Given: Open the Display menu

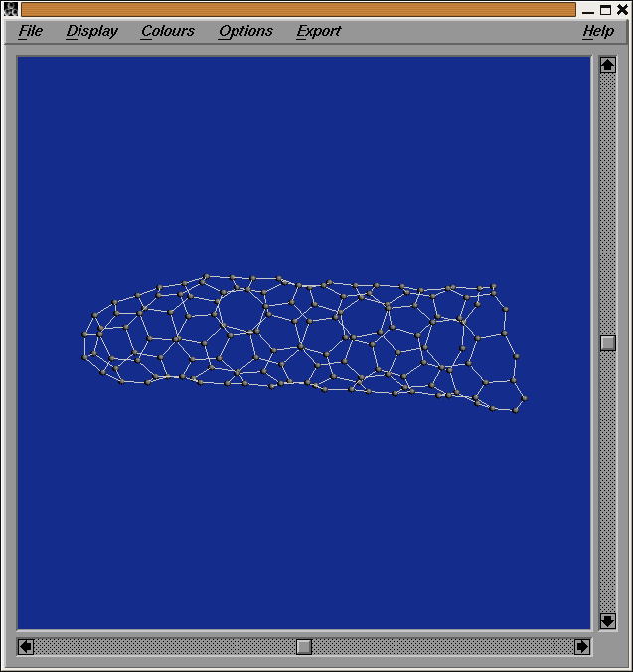Looking at the screenshot, I should (91, 31).
